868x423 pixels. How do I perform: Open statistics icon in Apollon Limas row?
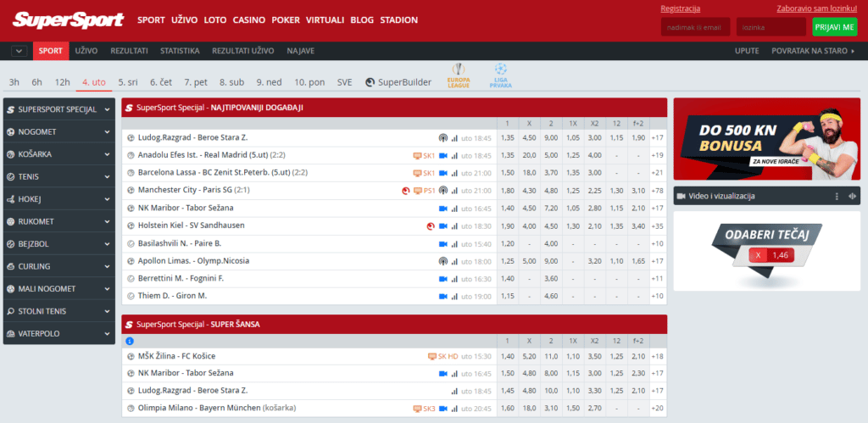(x=454, y=261)
